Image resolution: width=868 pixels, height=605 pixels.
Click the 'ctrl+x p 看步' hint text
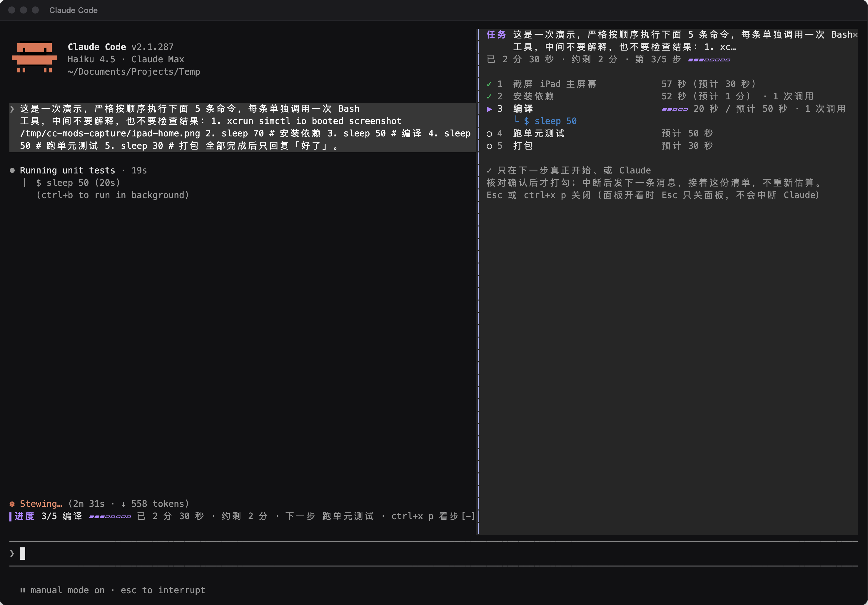(x=425, y=516)
